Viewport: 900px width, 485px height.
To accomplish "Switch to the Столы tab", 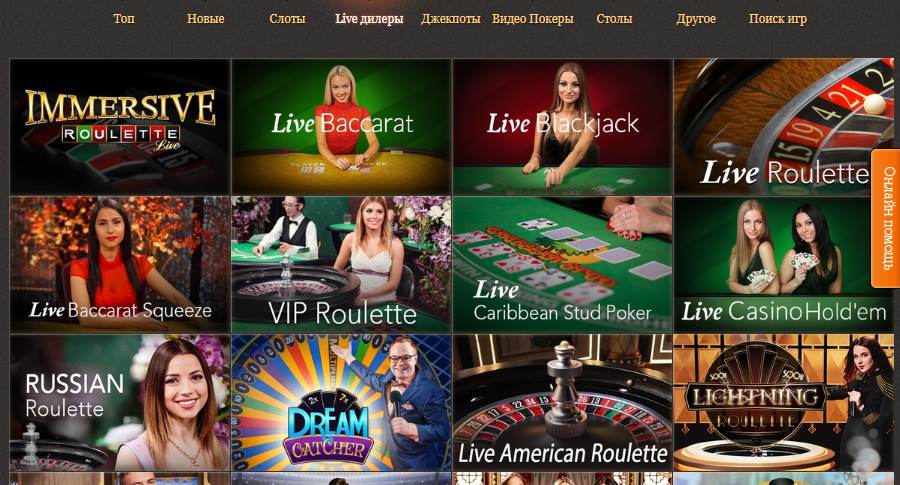I will click(614, 18).
